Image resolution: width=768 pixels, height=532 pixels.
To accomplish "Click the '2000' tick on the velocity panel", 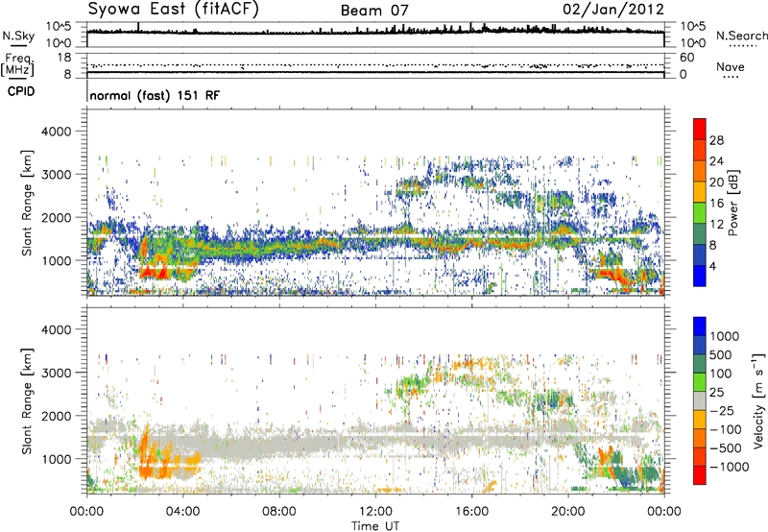I will tap(57, 416).
